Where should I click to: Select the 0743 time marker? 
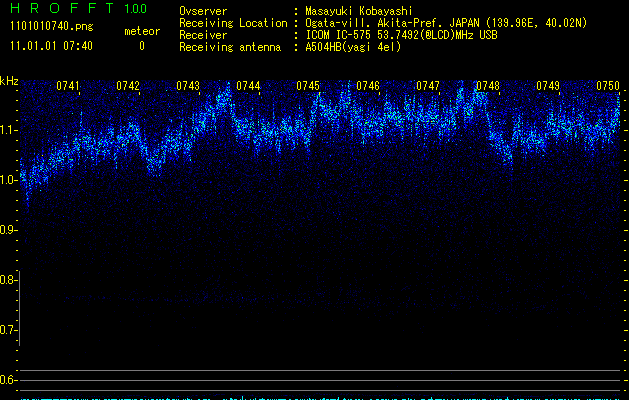point(188,86)
